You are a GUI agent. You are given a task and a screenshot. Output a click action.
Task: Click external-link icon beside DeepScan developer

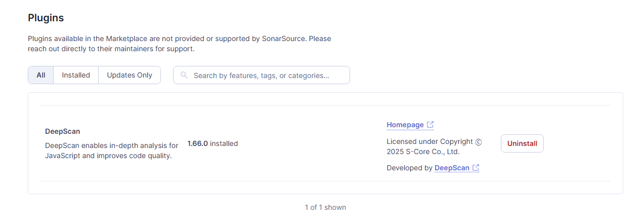point(476,168)
